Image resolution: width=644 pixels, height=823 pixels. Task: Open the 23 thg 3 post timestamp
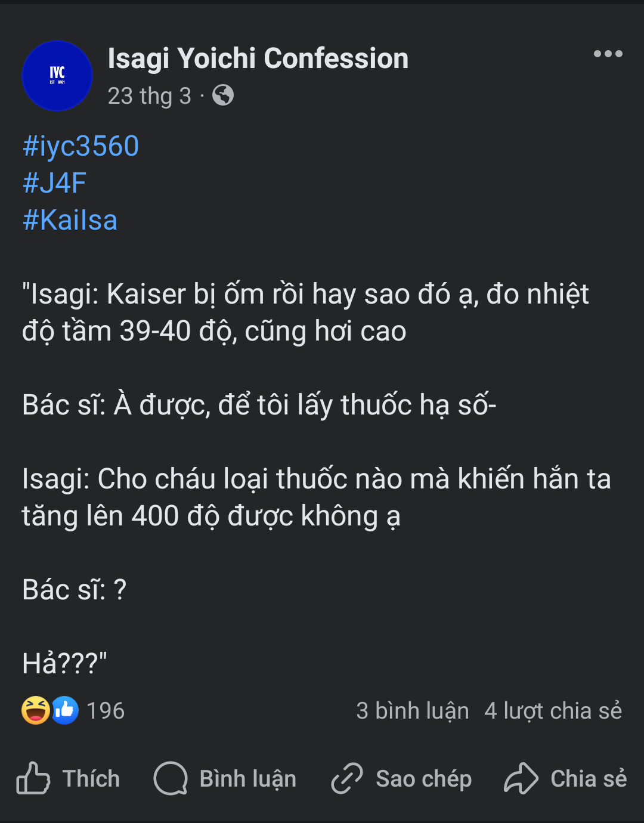click(x=149, y=96)
